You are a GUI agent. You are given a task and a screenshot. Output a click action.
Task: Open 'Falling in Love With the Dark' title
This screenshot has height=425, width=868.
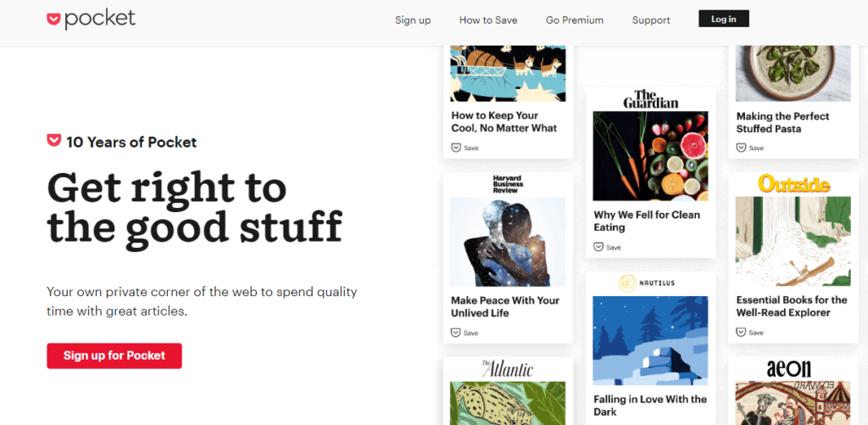coord(650,405)
